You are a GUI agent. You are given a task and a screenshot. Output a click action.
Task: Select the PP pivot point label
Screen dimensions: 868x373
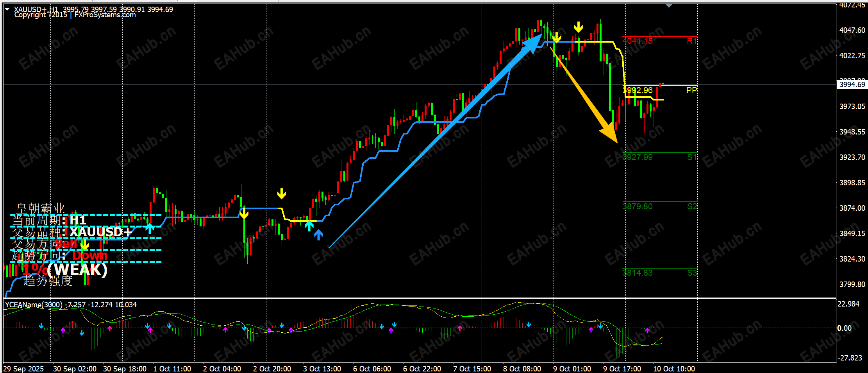[x=692, y=90]
